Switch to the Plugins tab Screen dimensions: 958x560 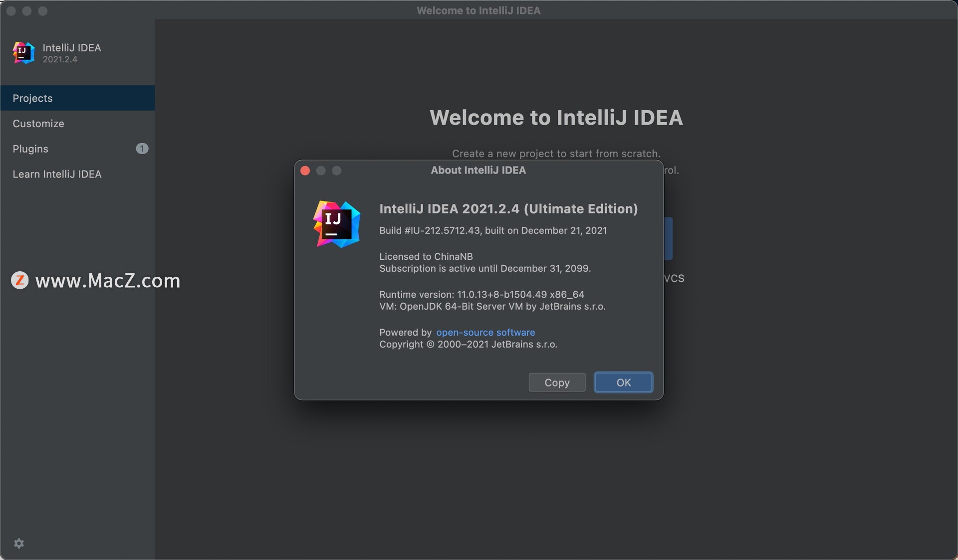point(77,149)
